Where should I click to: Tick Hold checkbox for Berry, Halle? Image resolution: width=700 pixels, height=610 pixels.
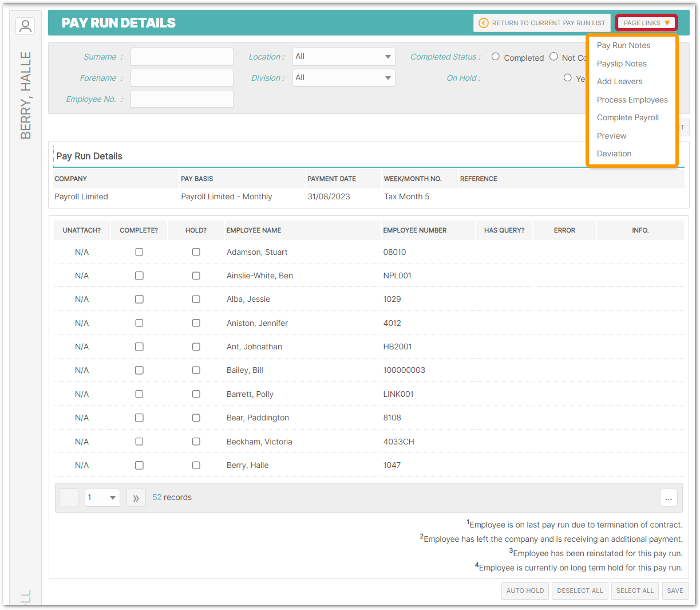(196, 465)
